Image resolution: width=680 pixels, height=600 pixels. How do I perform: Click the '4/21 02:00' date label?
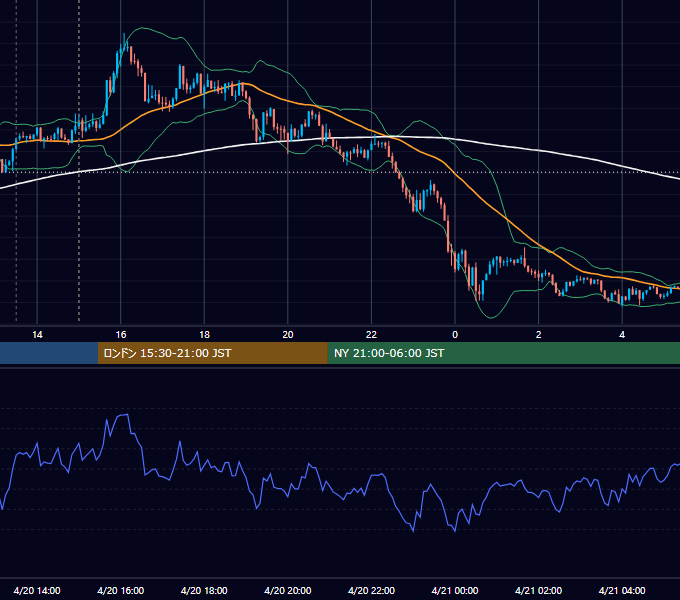pyautogui.click(x=539, y=590)
